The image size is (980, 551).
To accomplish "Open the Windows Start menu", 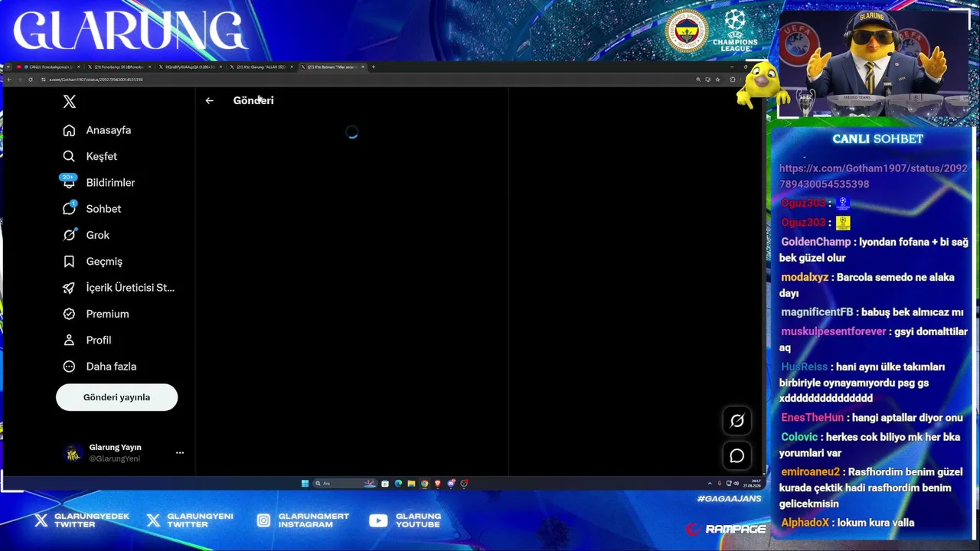I will [x=305, y=484].
